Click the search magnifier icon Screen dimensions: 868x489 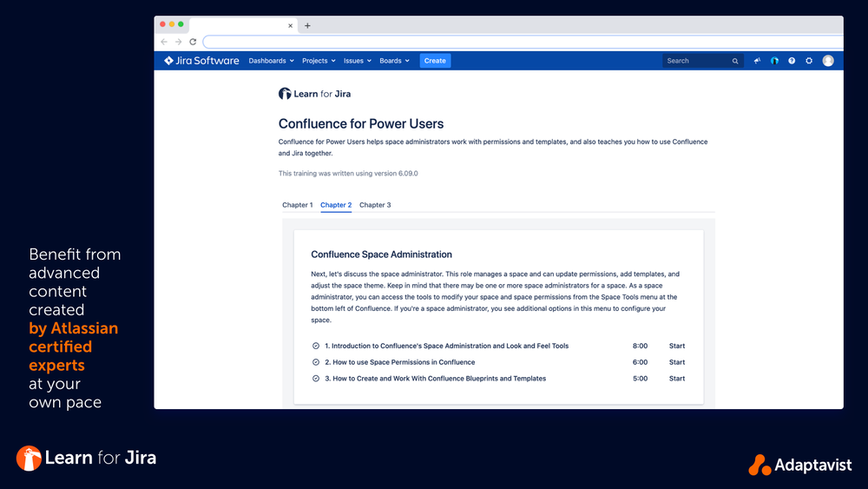click(735, 61)
